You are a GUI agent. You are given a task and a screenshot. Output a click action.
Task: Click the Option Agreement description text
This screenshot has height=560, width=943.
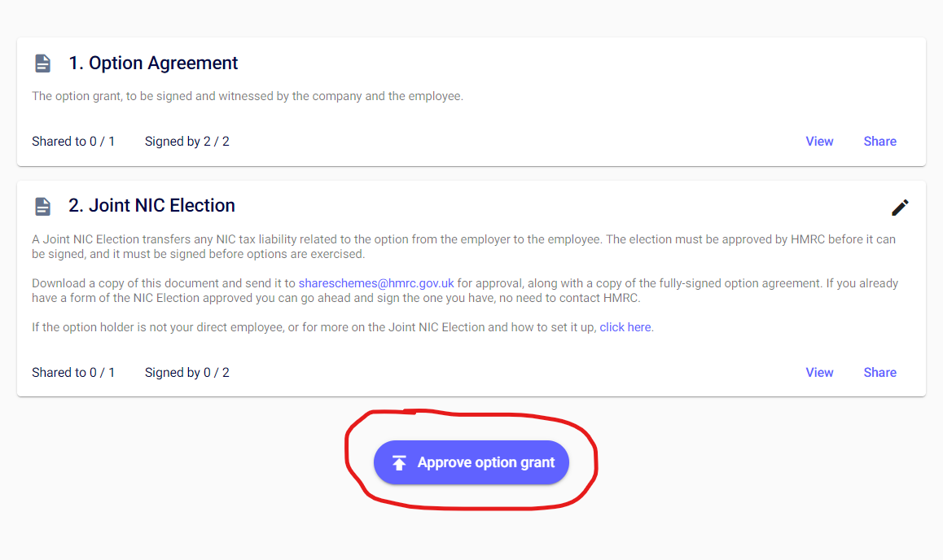click(248, 96)
